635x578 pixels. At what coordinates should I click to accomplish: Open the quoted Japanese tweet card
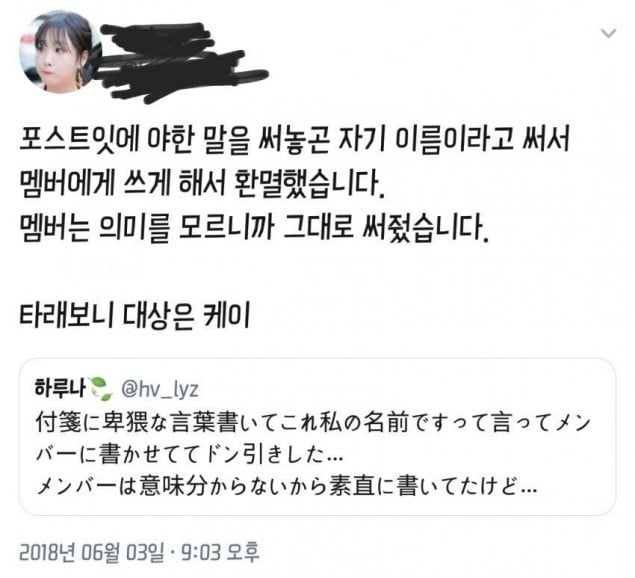[x=318, y=437]
